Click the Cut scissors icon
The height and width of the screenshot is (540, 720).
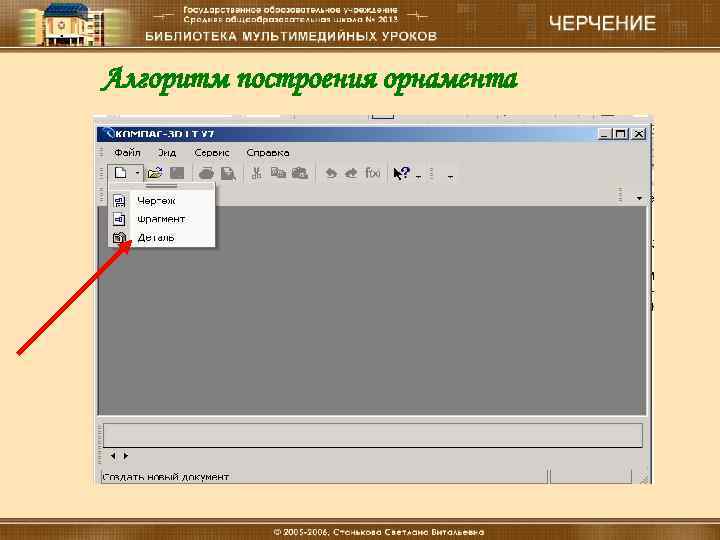pos(257,173)
